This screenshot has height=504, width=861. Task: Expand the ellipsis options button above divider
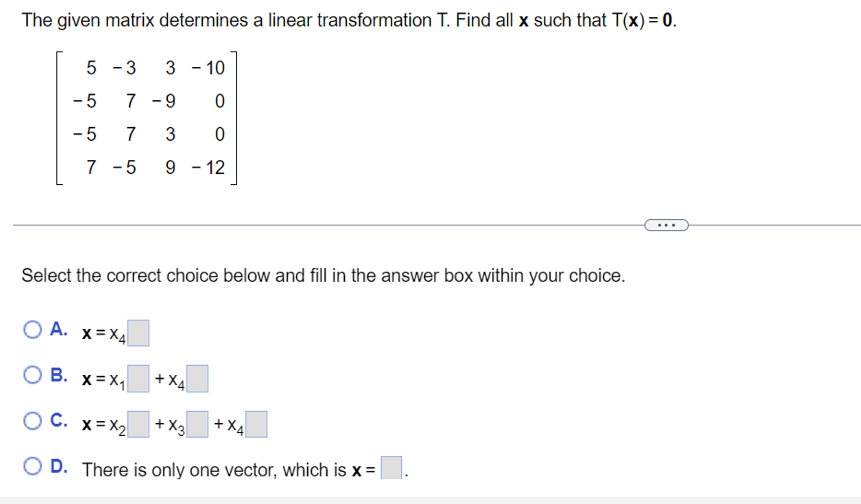[x=667, y=225]
